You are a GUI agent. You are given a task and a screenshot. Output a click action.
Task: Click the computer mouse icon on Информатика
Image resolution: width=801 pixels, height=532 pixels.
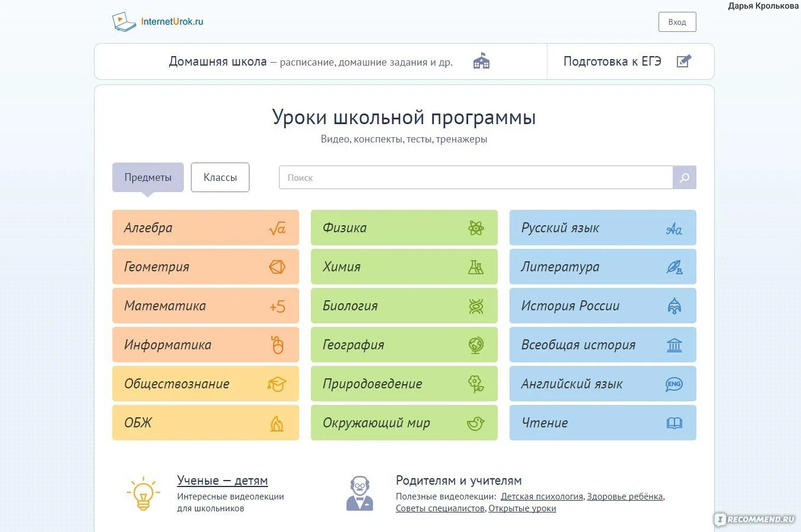[x=277, y=345]
